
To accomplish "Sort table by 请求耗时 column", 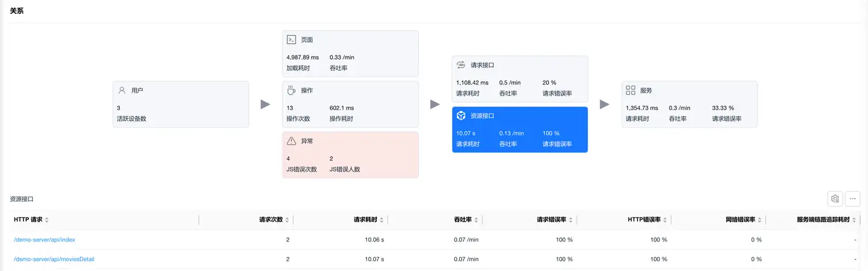I will tap(382, 220).
